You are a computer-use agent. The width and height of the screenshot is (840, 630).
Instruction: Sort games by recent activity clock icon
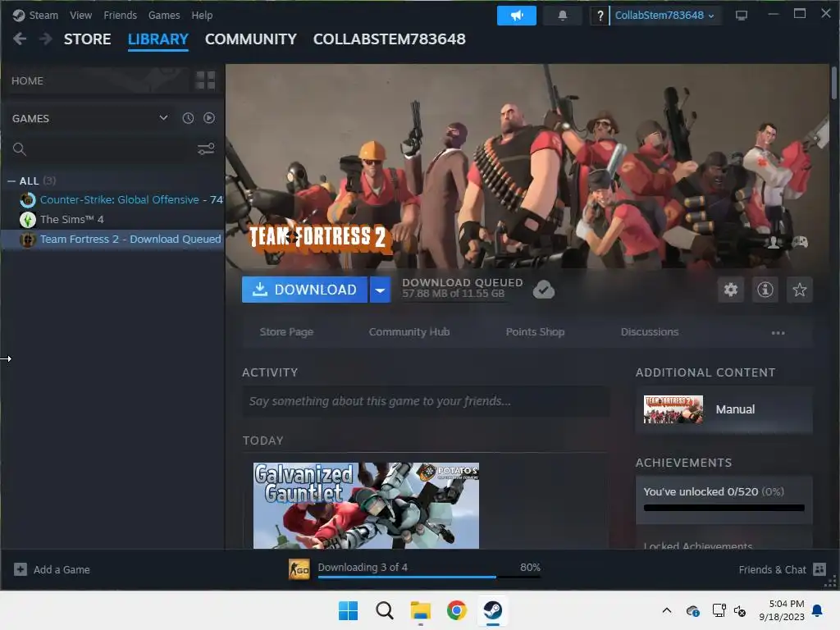tap(188, 118)
